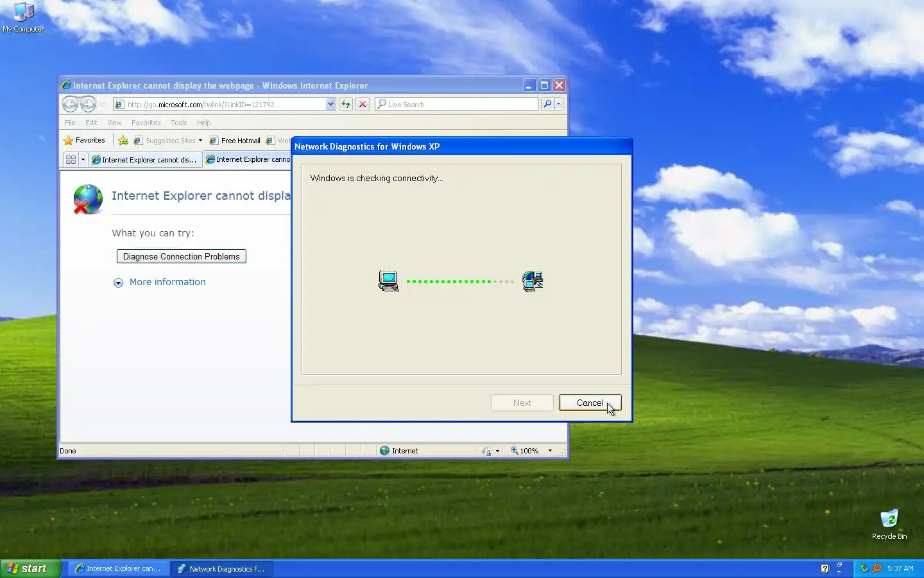
Task: Click the Favorites star button
Action: (x=84, y=140)
